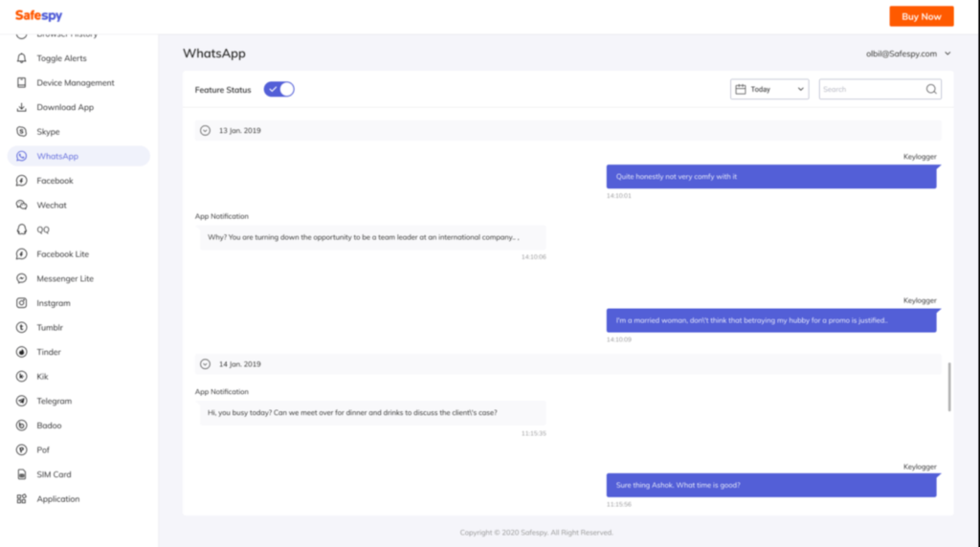Collapse the 14 Jan. 2019 message group
980x547 pixels.
(205, 364)
